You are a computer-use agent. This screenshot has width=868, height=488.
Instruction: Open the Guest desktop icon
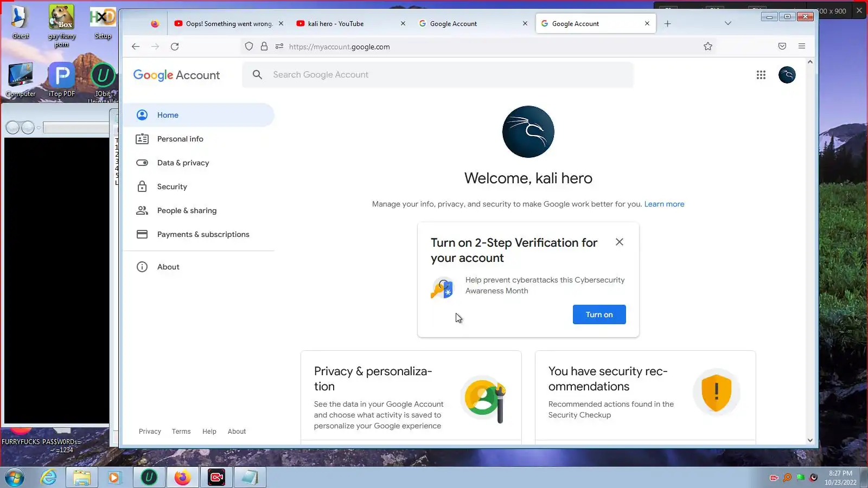tap(20, 22)
